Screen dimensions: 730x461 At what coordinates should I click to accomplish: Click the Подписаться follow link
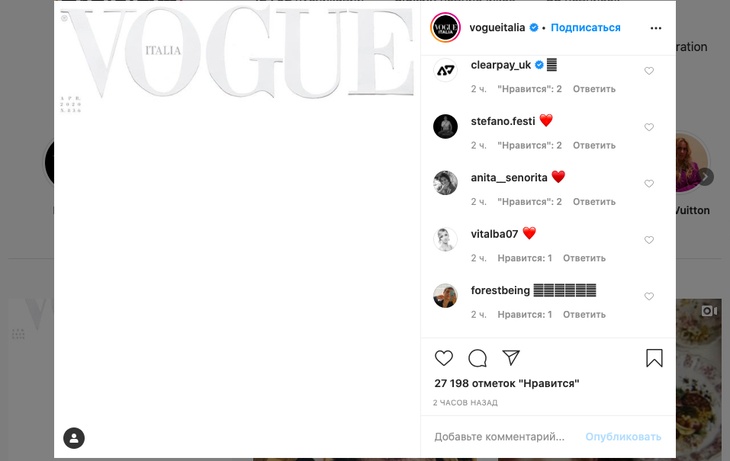(585, 28)
